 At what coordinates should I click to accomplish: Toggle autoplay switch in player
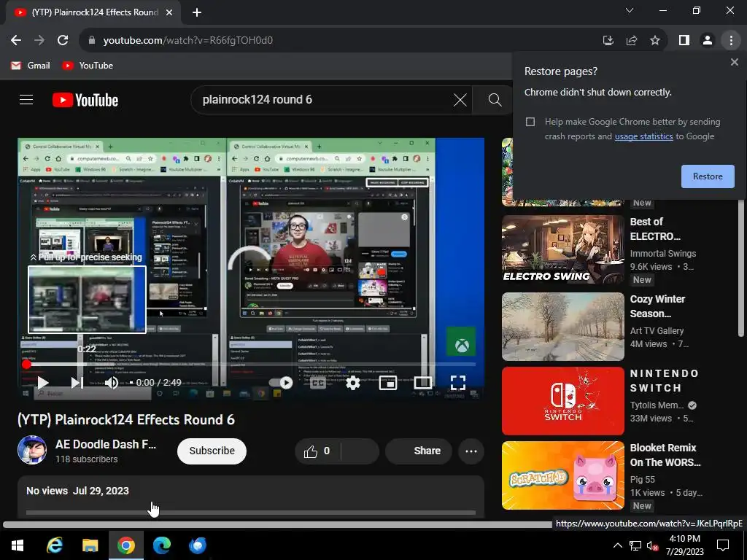point(281,382)
